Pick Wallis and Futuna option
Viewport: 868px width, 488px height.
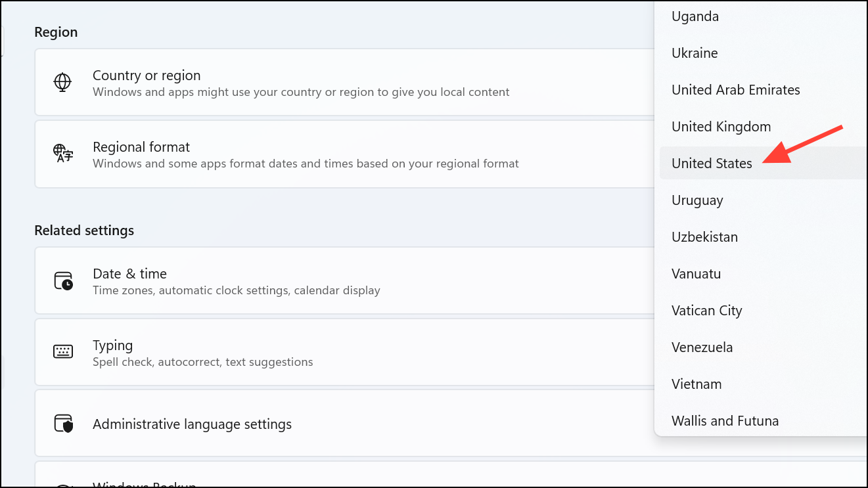coord(725,421)
